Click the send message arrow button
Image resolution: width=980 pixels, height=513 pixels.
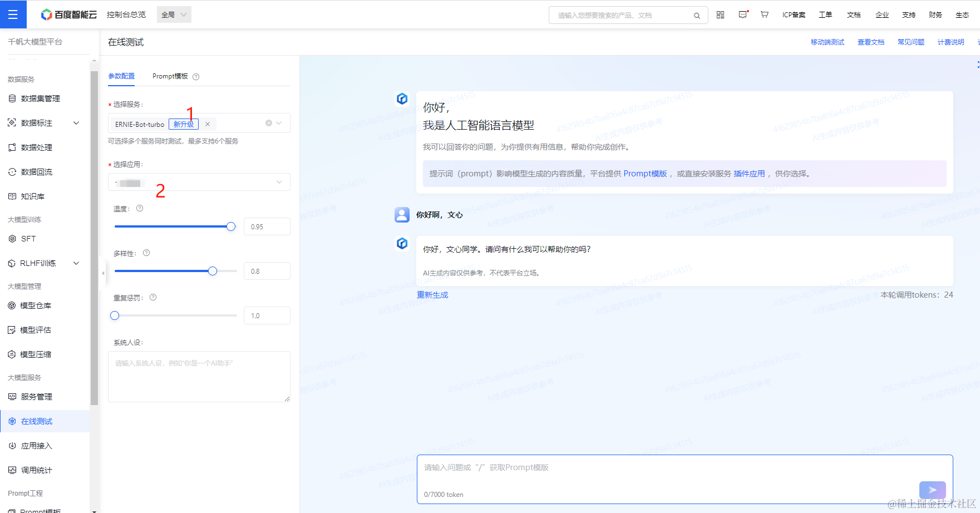pos(933,490)
